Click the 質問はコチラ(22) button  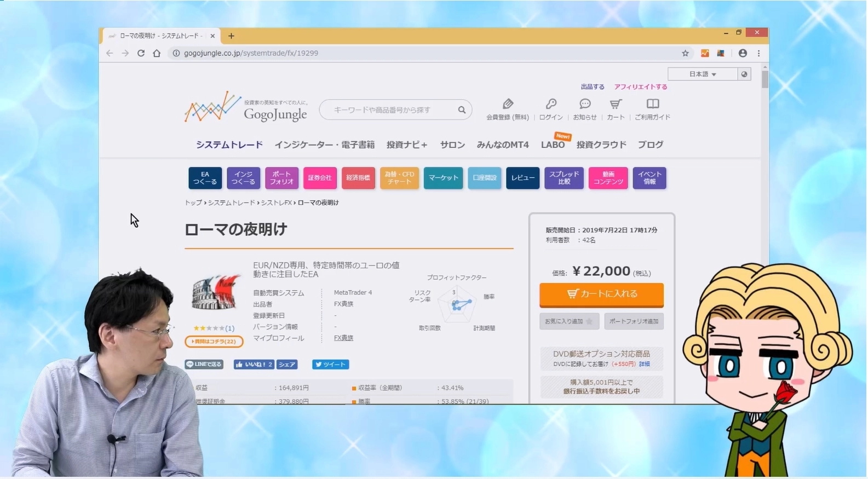point(214,342)
